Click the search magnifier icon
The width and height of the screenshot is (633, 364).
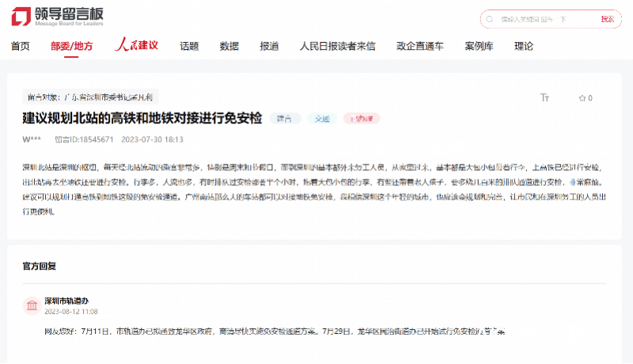(x=490, y=19)
